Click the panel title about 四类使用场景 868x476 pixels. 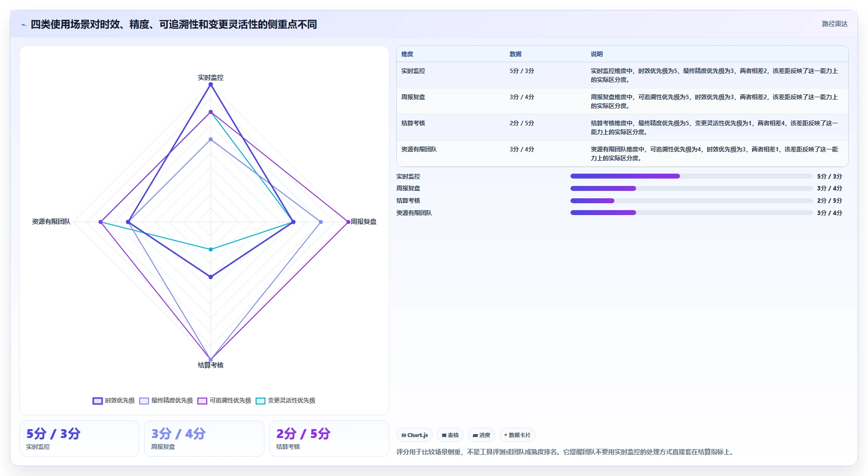point(174,24)
